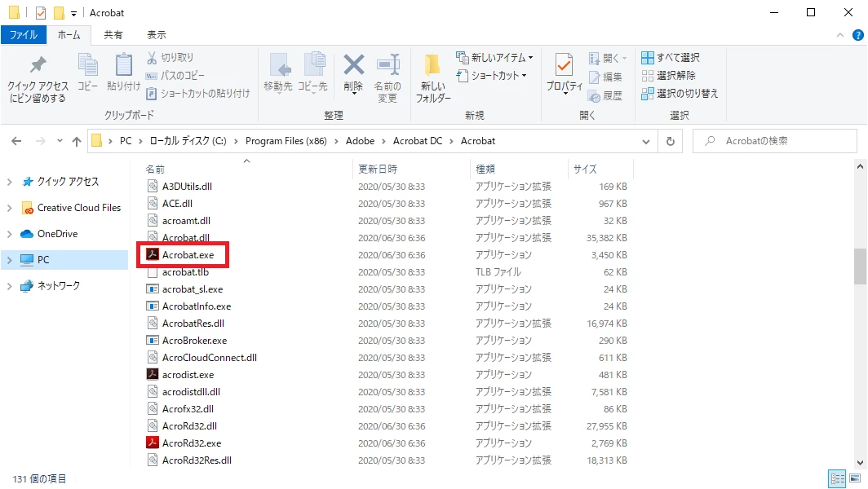Click Local Disk (C:) in breadcrumb
This screenshot has width=868, height=489.
pos(188,141)
